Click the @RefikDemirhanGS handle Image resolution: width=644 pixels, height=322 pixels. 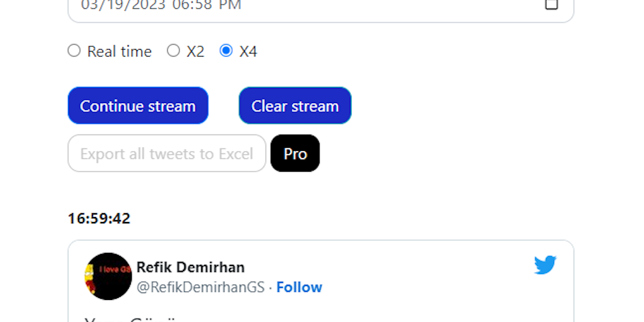click(201, 287)
